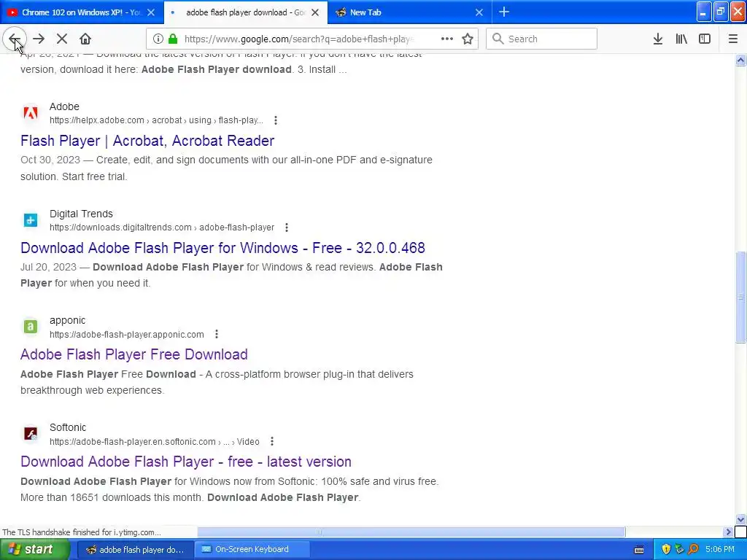Screen dimensions: 747x560
Task: Click the Adobe site name label
Action: (64, 106)
